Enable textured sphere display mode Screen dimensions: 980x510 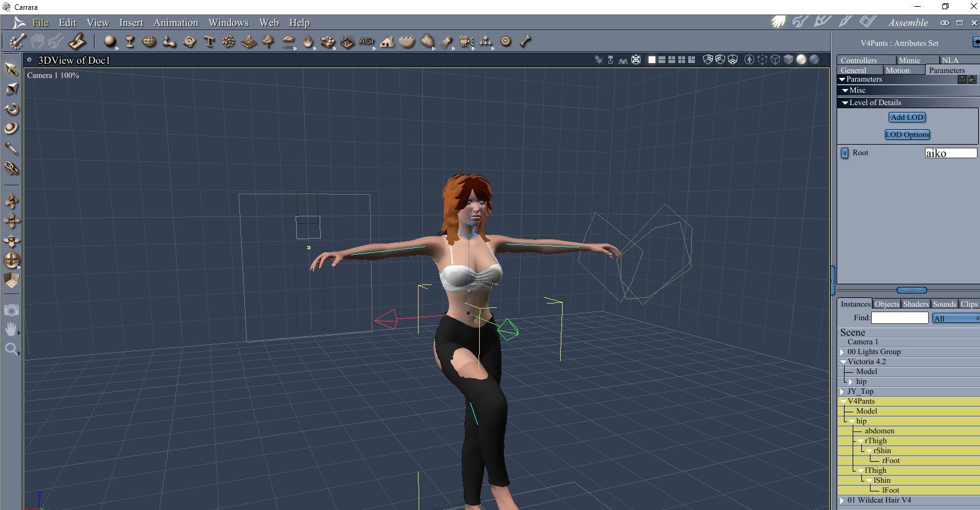pos(814,60)
